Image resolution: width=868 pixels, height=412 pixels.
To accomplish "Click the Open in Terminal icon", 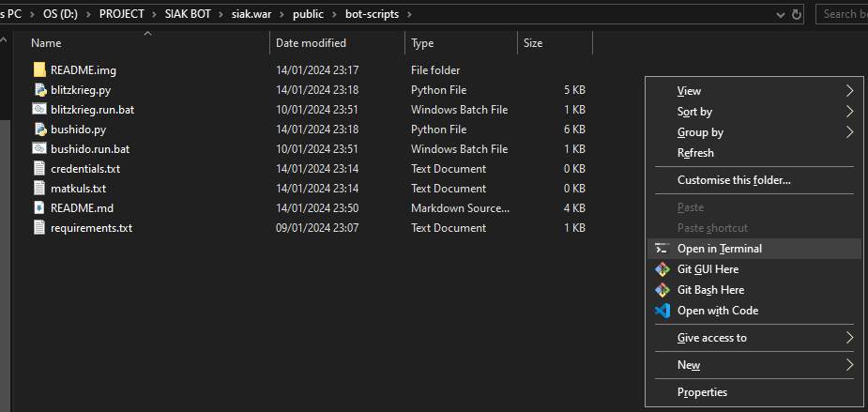I will [662, 249].
